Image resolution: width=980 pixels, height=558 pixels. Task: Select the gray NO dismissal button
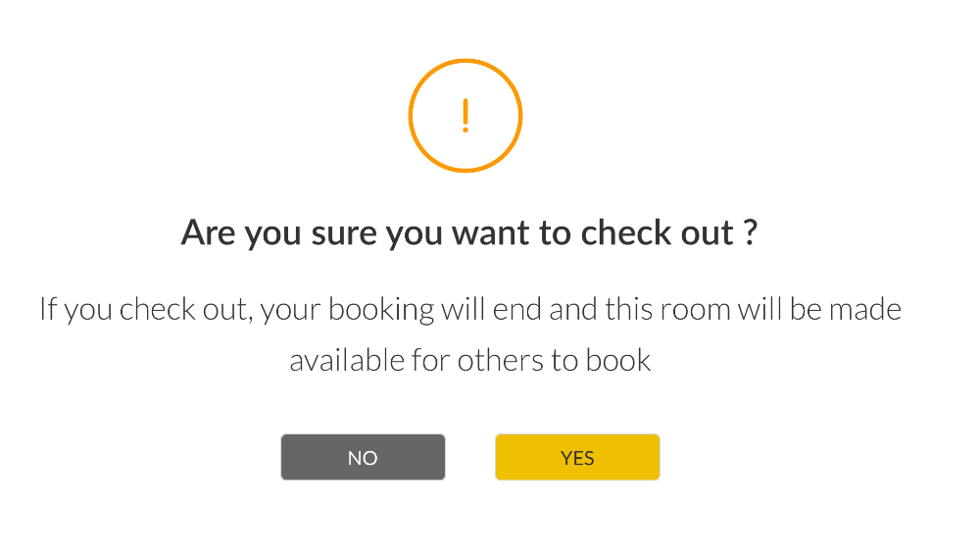363,457
